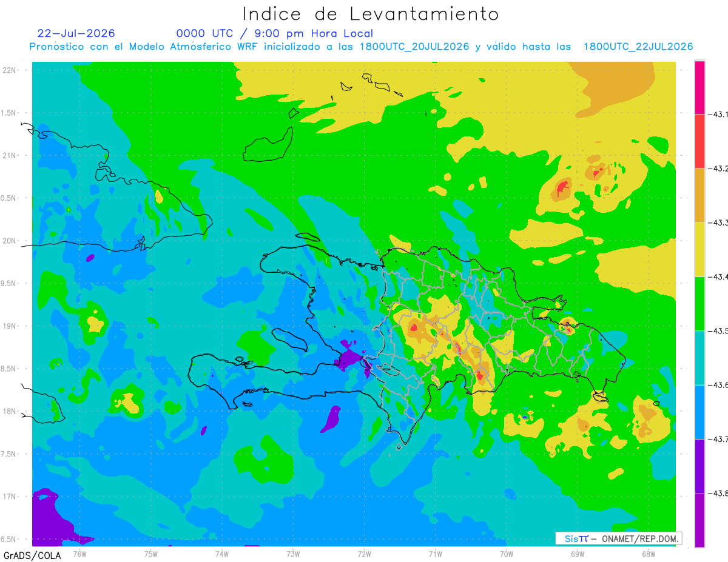The width and height of the screenshot is (728, 562).
Task: Click the '21N' latitude label
Action: click(10, 156)
